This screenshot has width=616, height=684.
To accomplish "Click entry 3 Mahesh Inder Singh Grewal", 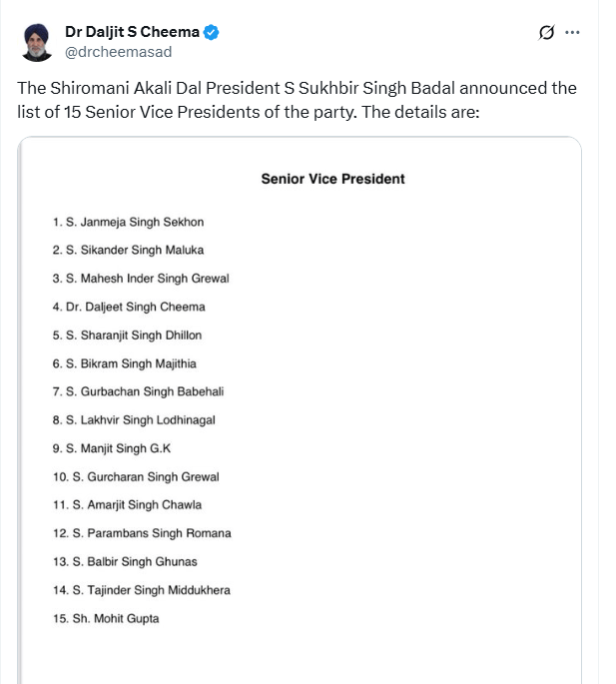I will 141,279.
